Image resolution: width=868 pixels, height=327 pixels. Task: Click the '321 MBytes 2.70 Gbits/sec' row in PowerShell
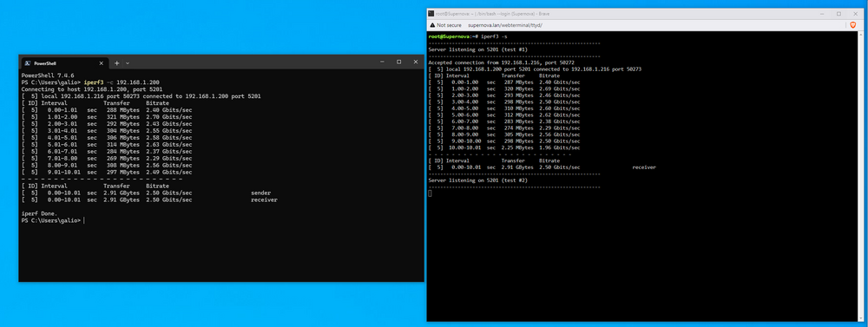click(107, 117)
